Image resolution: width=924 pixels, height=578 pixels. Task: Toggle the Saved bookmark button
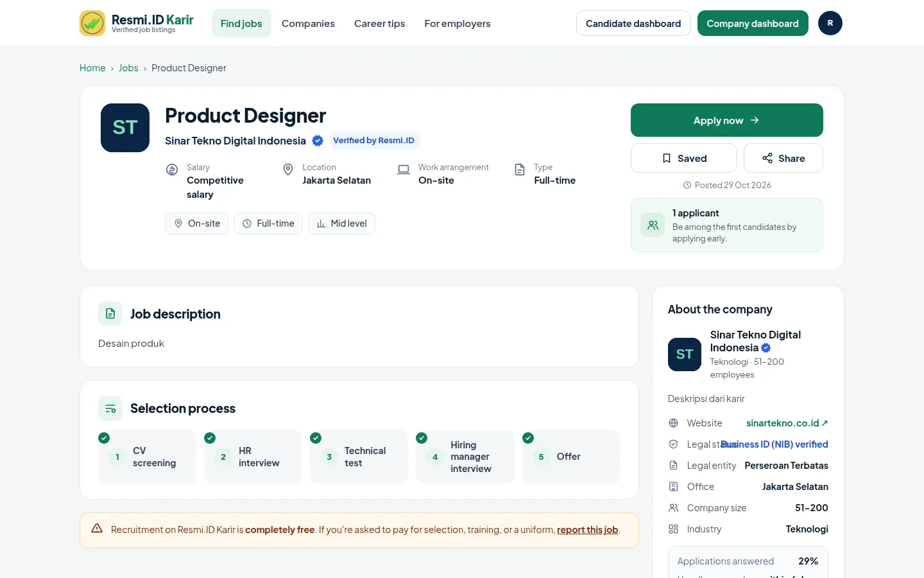tap(684, 158)
